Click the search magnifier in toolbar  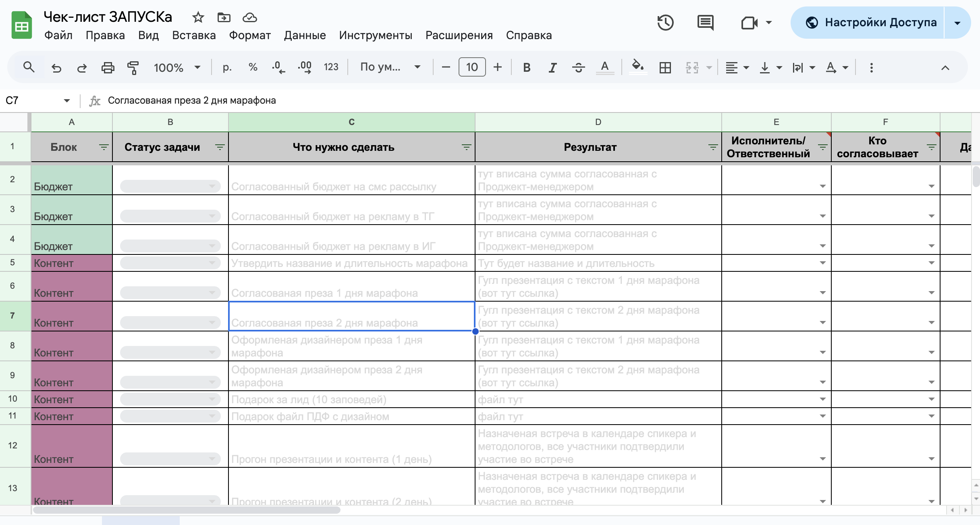[29, 67]
